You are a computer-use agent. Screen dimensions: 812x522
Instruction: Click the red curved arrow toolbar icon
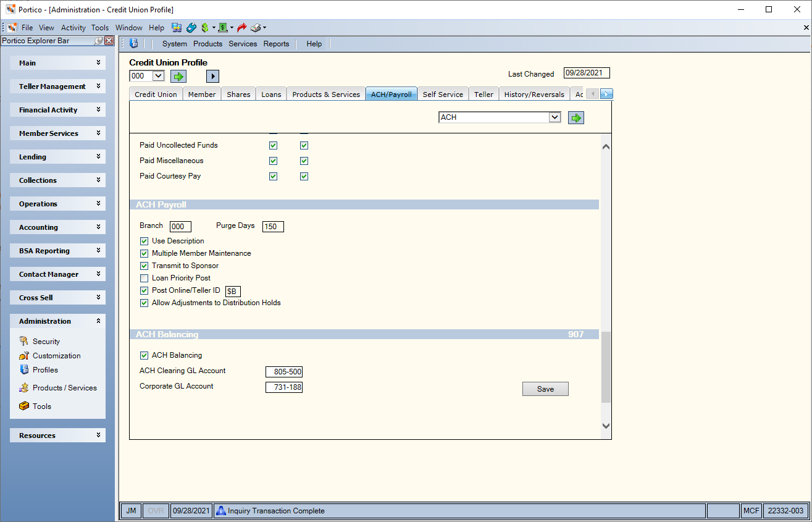[241, 28]
